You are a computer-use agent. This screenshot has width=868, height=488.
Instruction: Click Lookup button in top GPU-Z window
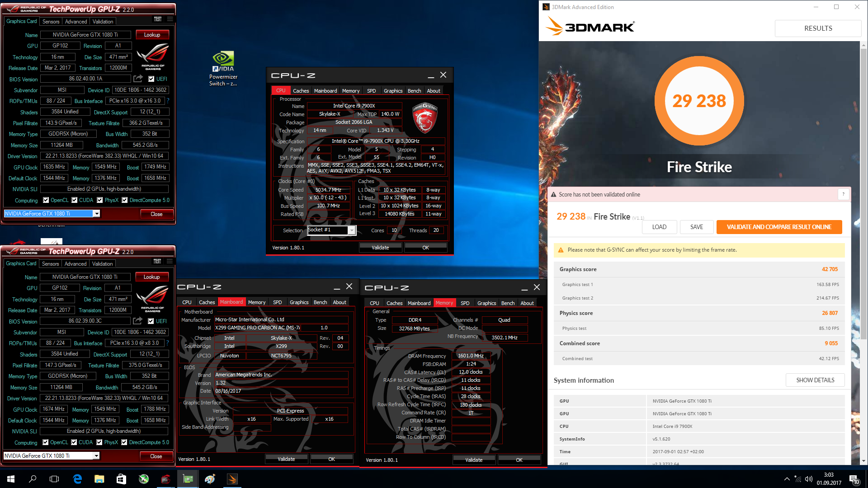[152, 35]
